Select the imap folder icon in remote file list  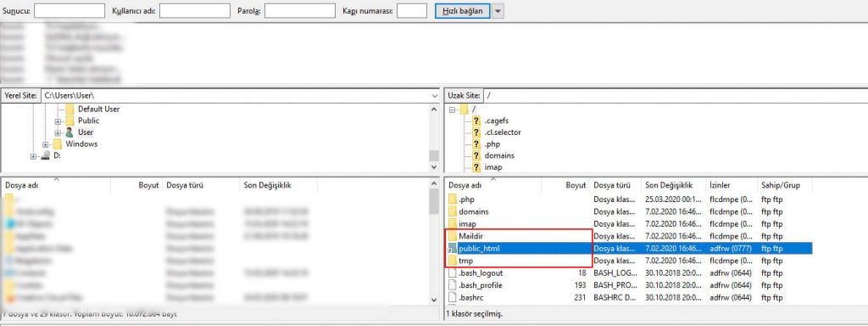pos(453,223)
